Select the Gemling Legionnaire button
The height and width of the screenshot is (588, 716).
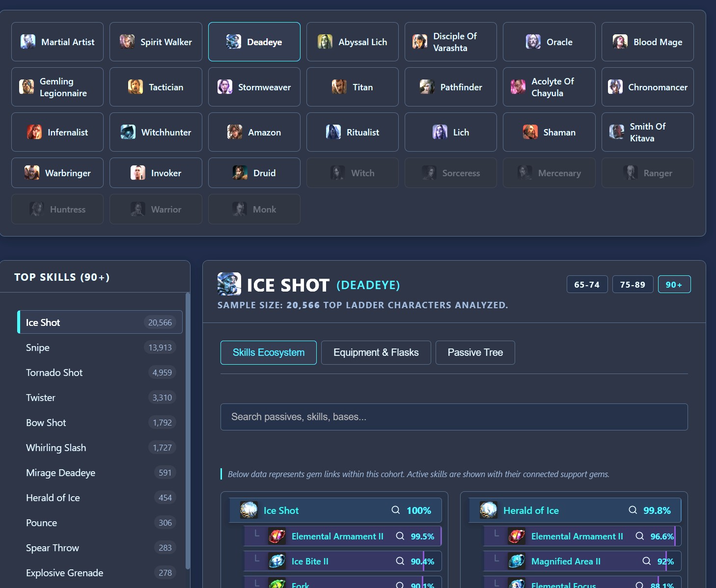tap(57, 87)
